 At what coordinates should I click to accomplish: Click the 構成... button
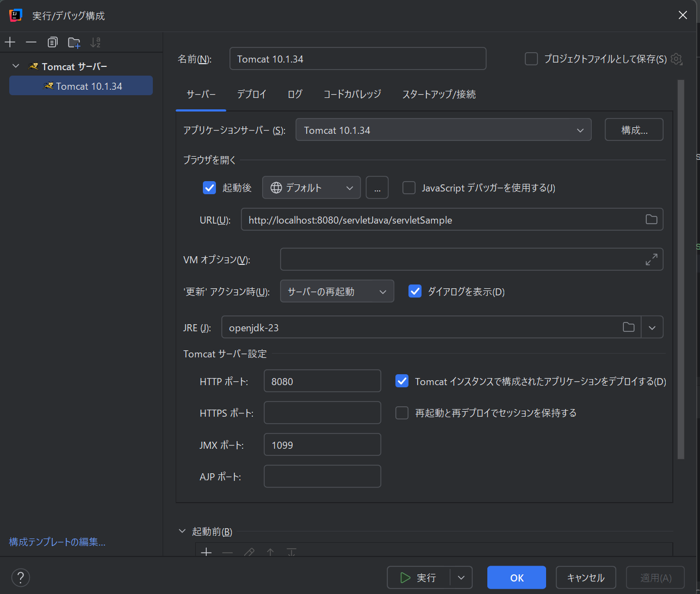coord(634,129)
